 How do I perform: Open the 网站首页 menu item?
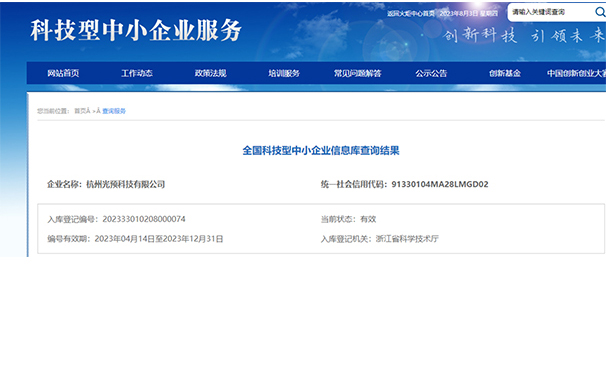tap(63, 73)
